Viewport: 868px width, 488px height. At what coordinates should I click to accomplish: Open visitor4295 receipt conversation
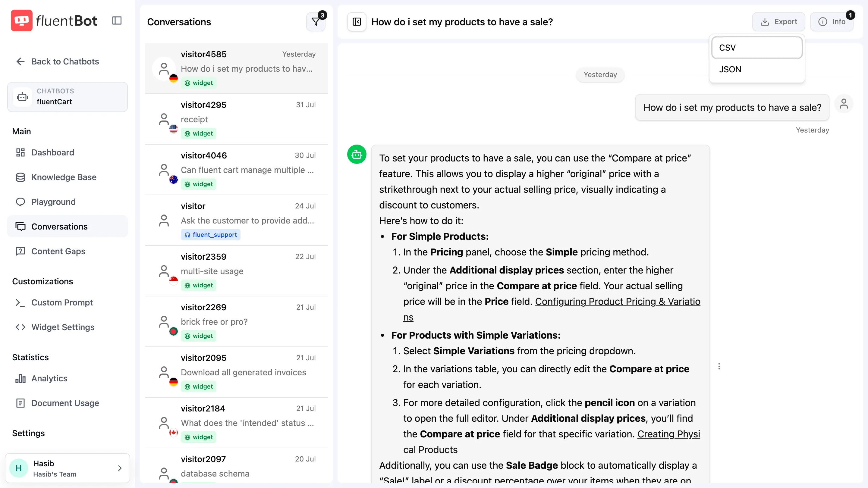click(236, 119)
